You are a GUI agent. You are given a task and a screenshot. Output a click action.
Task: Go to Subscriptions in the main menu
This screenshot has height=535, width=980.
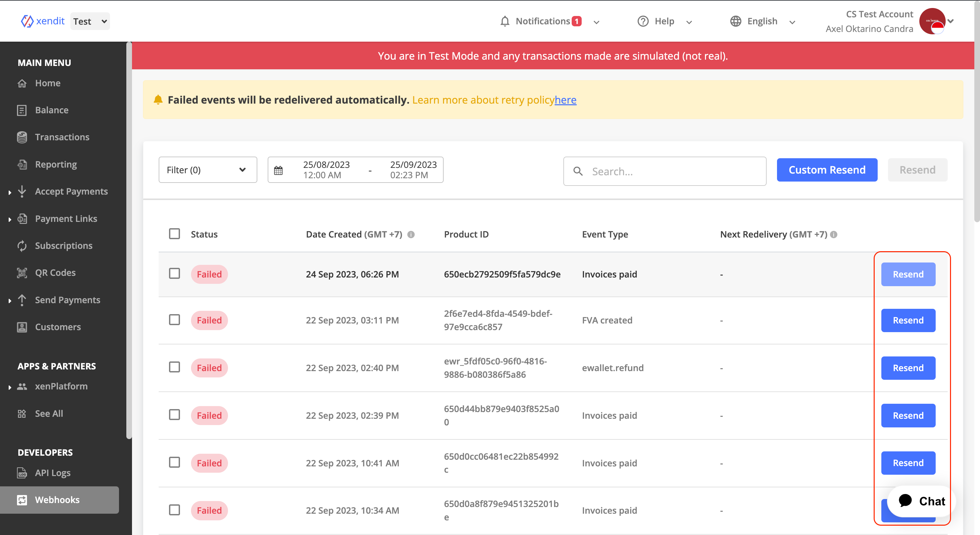pos(64,245)
